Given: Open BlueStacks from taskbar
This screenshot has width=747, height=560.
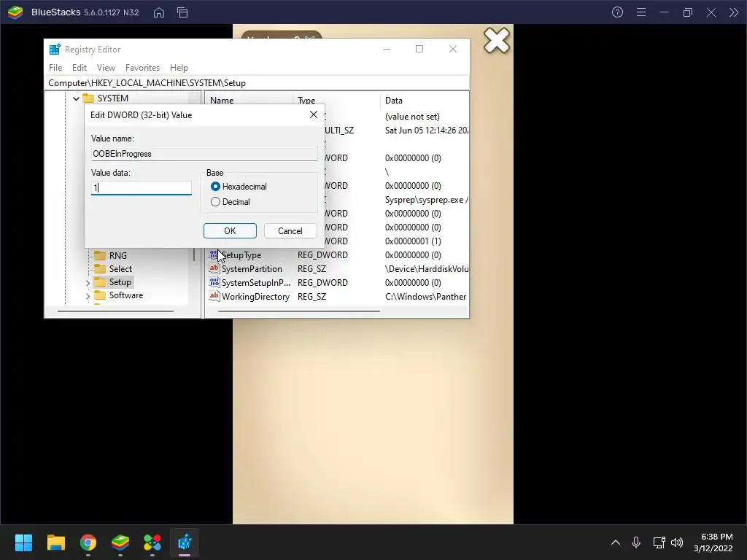Looking at the screenshot, I should [x=120, y=542].
